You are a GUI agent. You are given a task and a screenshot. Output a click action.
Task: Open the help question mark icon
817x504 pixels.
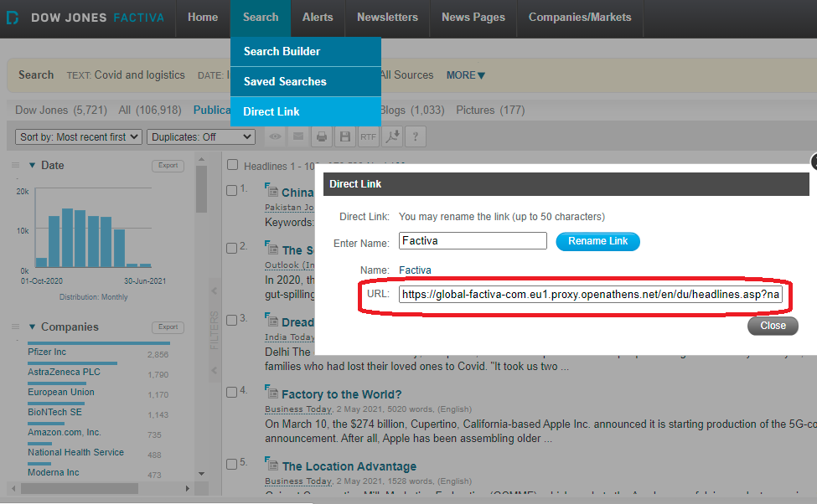(415, 136)
